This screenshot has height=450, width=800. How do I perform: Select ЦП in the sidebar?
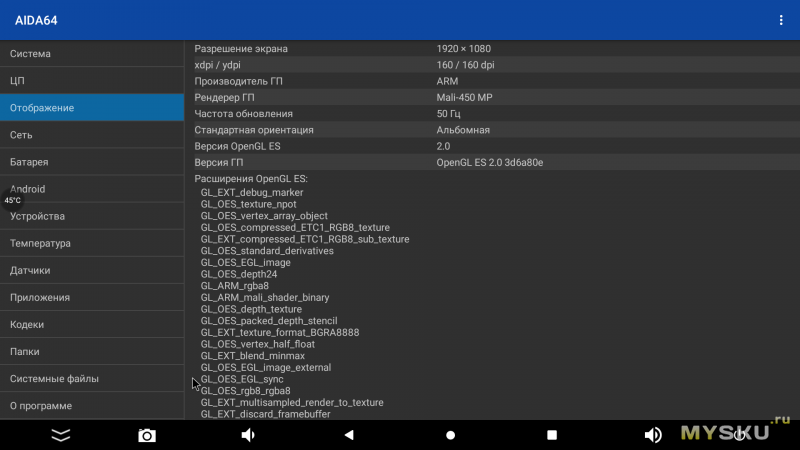(x=92, y=80)
